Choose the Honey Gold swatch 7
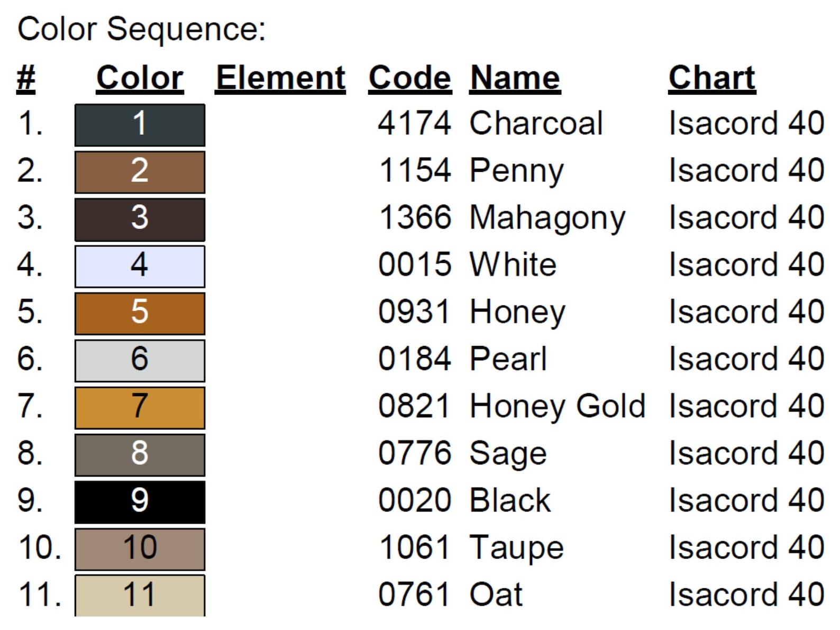 [140, 407]
